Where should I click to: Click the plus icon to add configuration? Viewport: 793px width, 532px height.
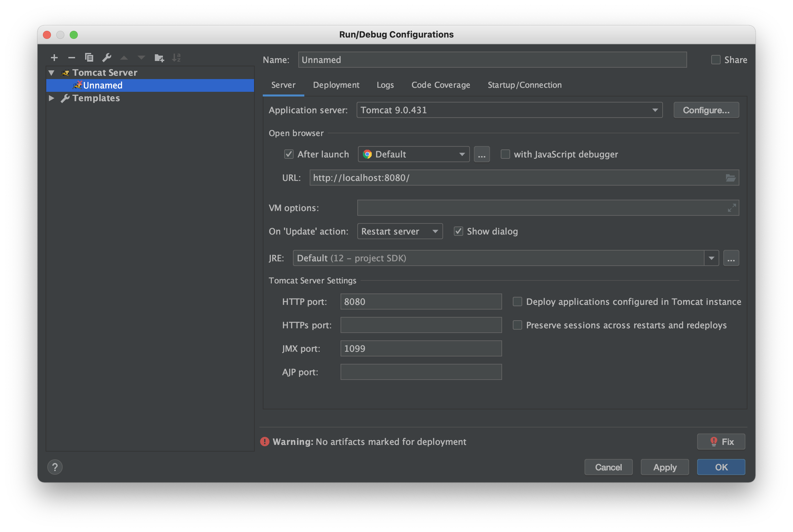point(54,58)
